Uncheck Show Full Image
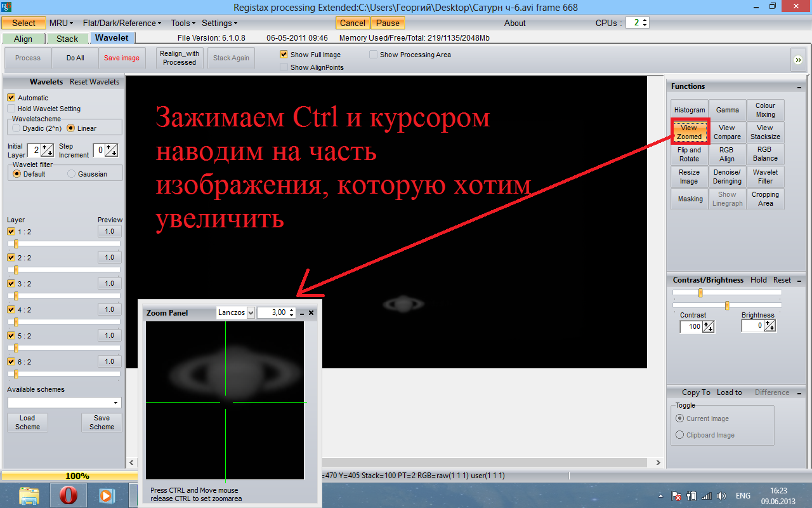Viewport: 812px width, 508px height. [x=284, y=55]
